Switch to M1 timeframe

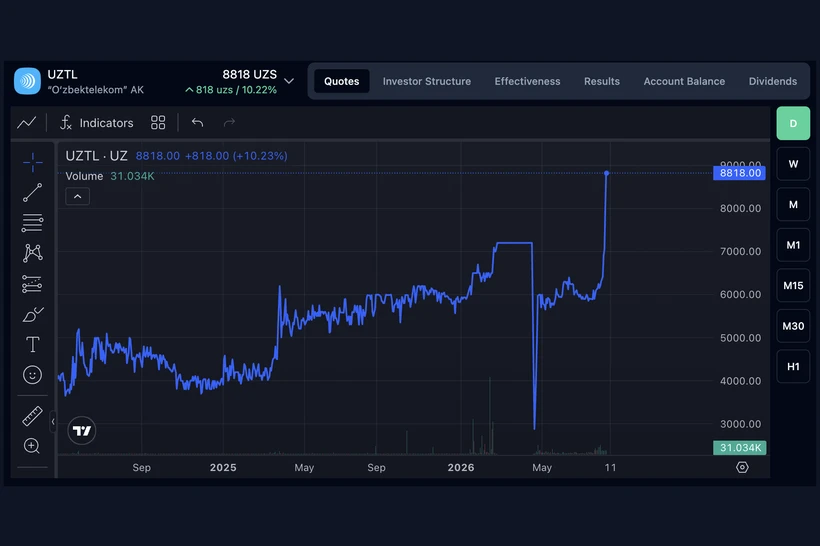click(793, 245)
